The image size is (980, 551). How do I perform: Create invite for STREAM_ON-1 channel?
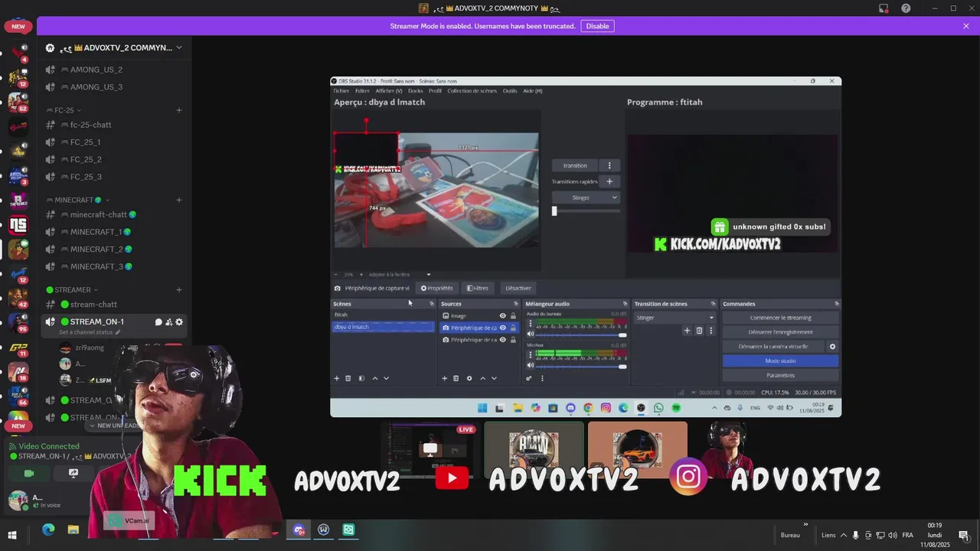click(x=168, y=322)
